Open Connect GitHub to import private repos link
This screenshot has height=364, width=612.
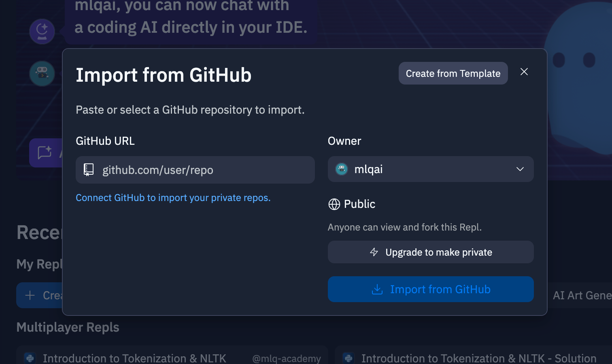click(x=173, y=197)
